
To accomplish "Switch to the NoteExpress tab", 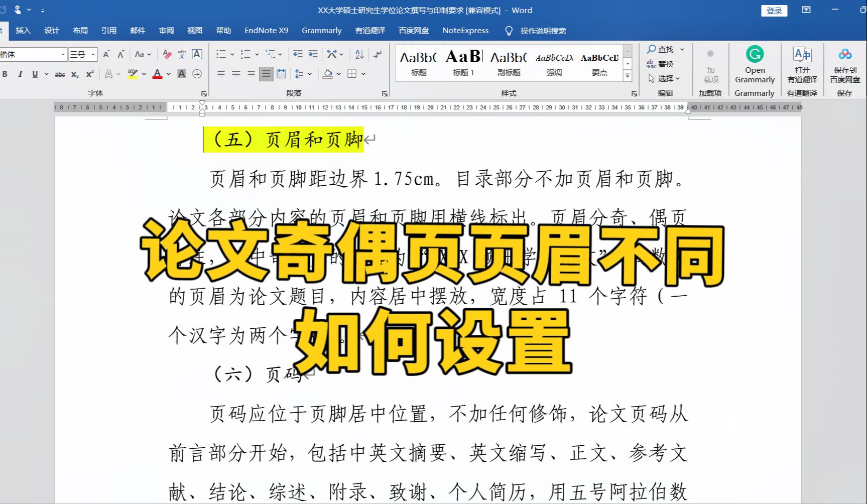I will tap(465, 31).
